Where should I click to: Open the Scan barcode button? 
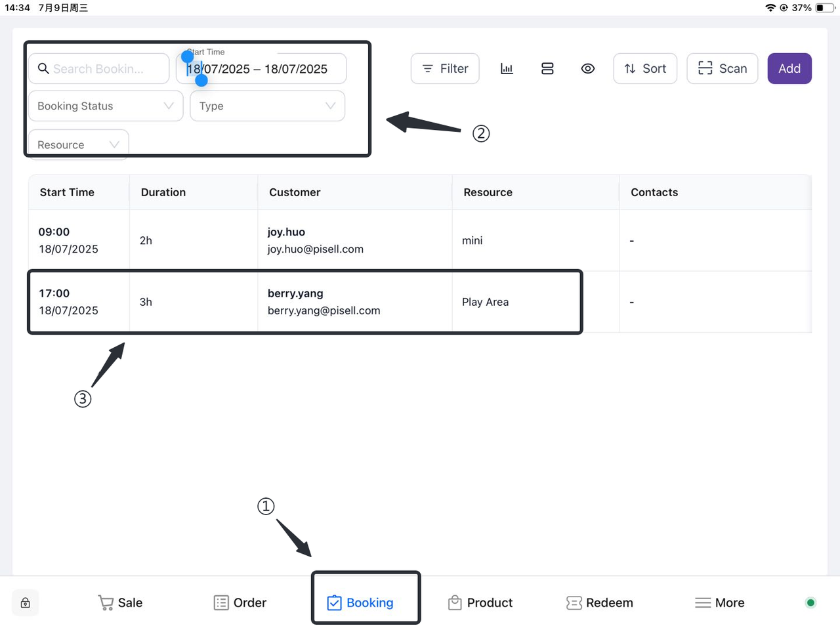pos(722,69)
